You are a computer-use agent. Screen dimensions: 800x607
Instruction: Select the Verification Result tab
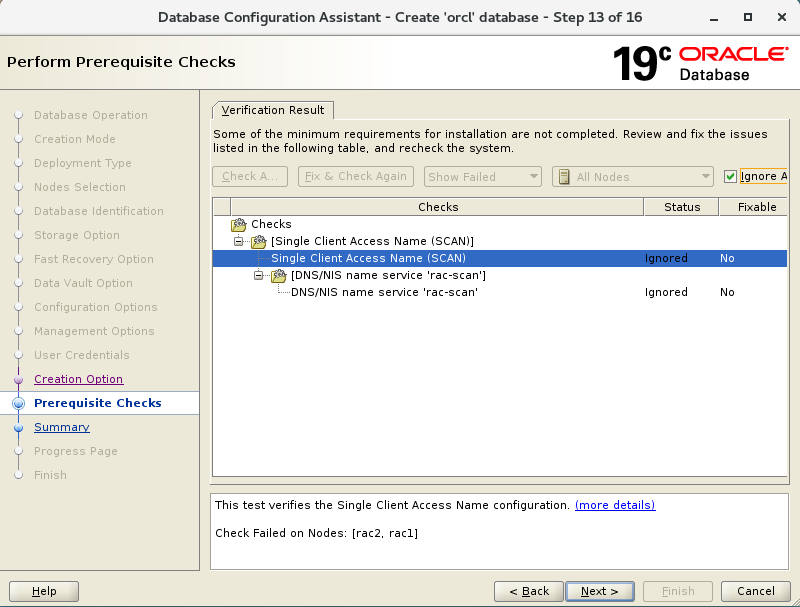tap(272, 110)
